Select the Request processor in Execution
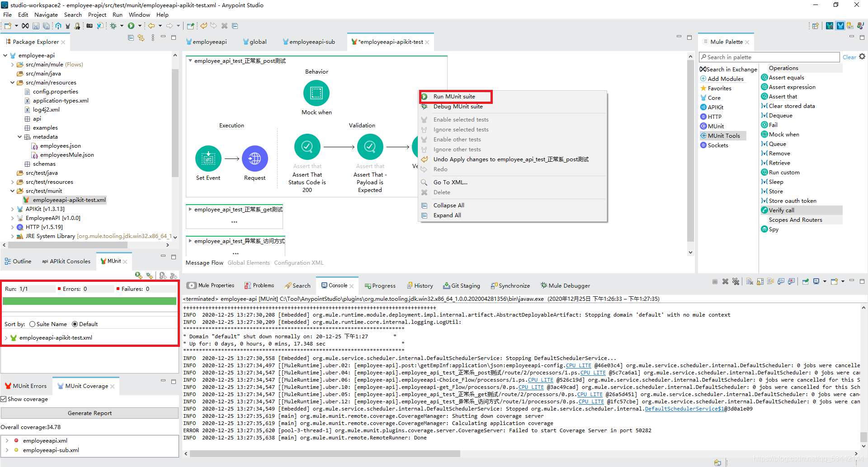Image resolution: width=868 pixels, height=467 pixels. point(255,159)
